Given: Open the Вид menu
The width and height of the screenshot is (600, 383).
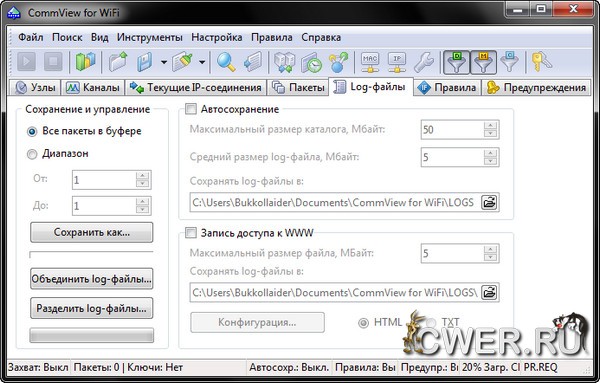Looking at the screenshot, I should pos(99,37).
